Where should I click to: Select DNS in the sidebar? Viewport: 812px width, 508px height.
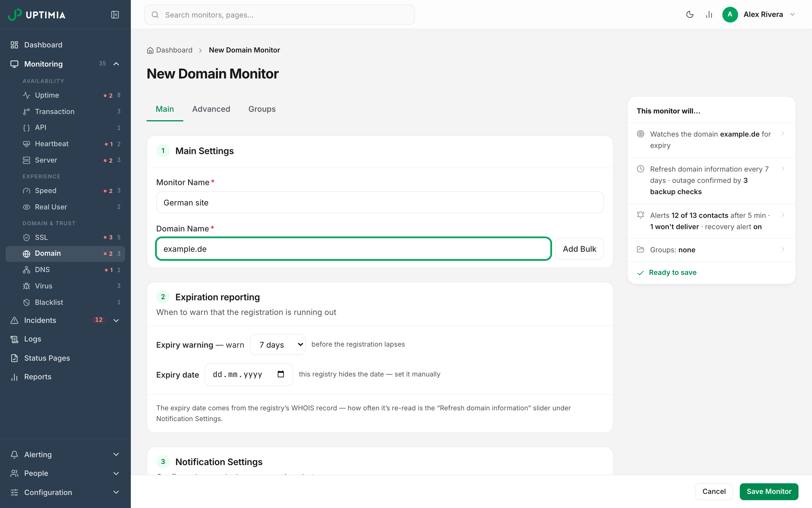(x=65, y=270)
